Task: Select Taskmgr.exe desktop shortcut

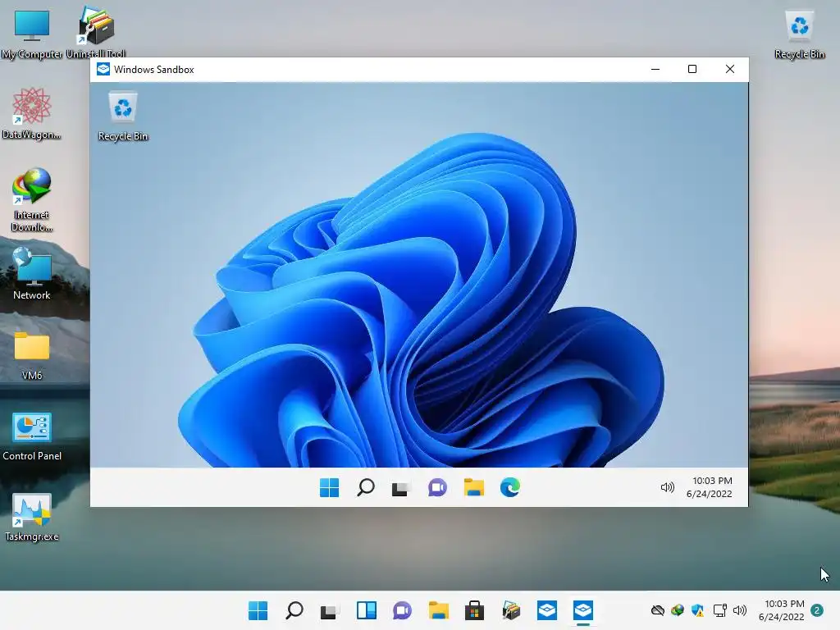Action: pos(32,517)
